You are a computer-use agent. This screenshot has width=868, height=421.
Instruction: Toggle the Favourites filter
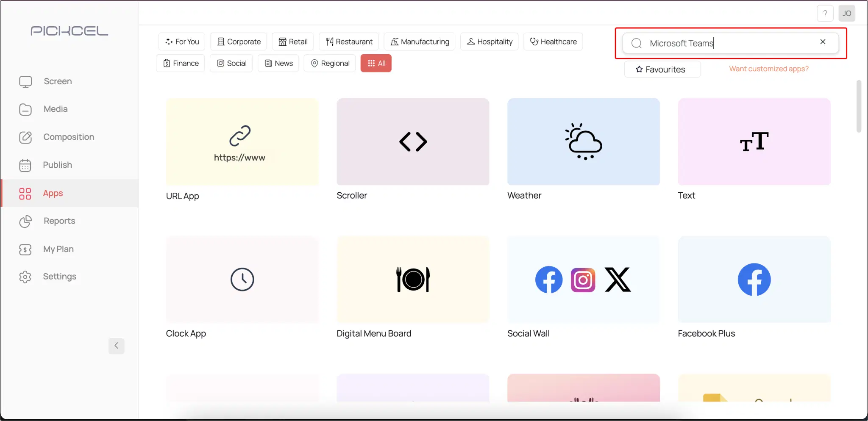pos(662,69)
